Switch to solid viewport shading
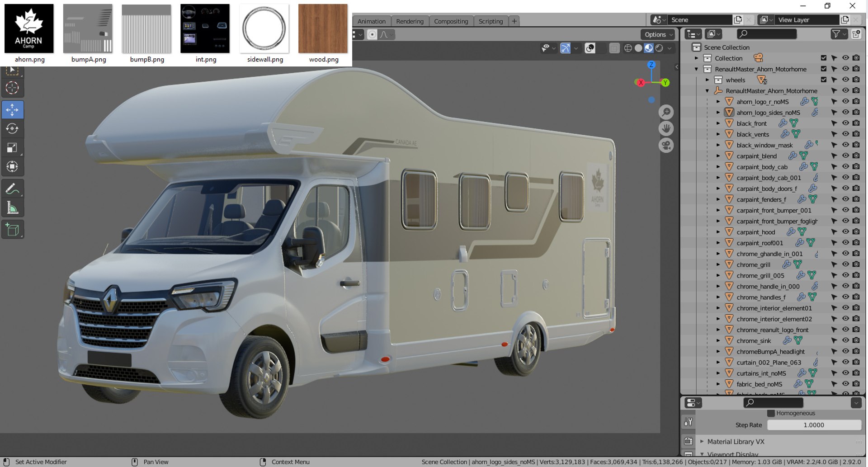868x467 pixels. [638, 48]
